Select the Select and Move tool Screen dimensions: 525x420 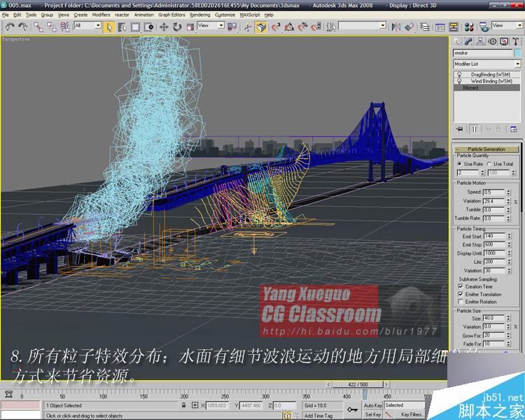(164, 27)
